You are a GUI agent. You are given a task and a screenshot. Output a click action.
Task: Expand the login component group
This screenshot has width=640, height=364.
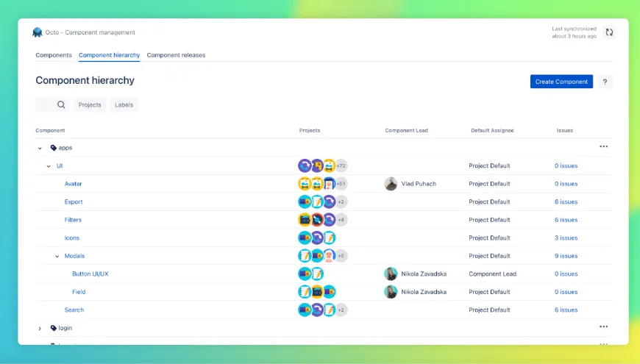40,328
